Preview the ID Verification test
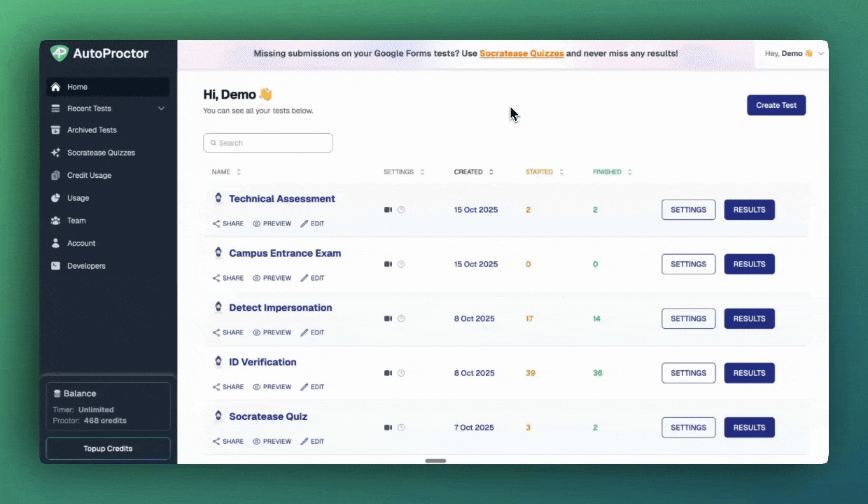868x504 pixels. (x=272, y=387)
